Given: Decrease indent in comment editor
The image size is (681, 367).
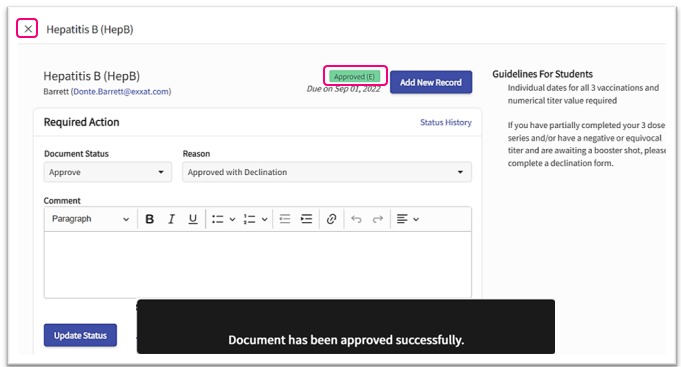Looking at the screenshot, I should [x=285, y=219].
